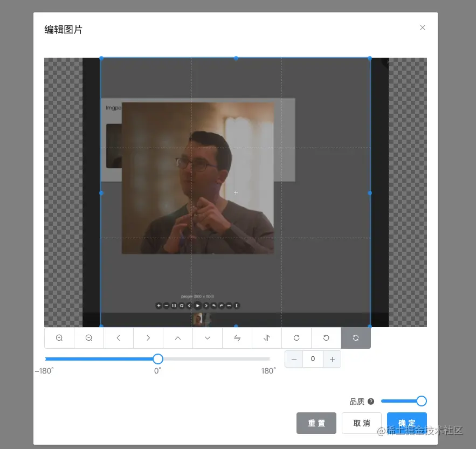Toggle the highlighted free-rotate mode
This screenshot has width=476, height=449.
tap(356, 338)
